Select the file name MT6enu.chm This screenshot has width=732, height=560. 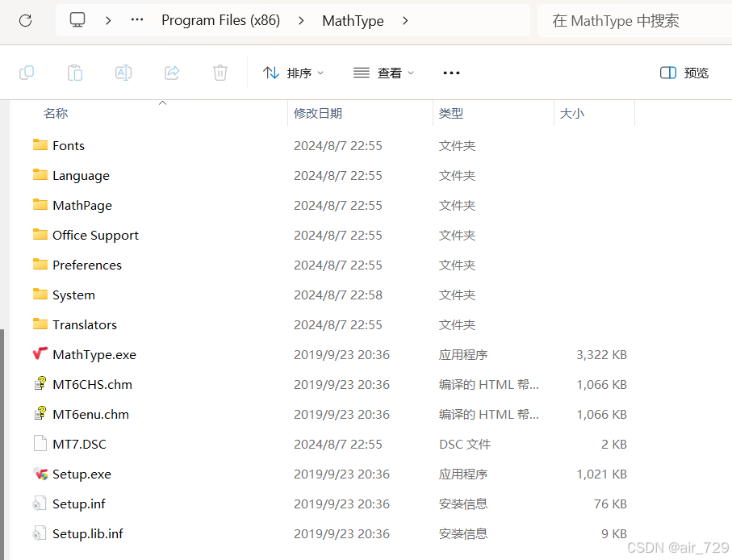coord(90,415)
